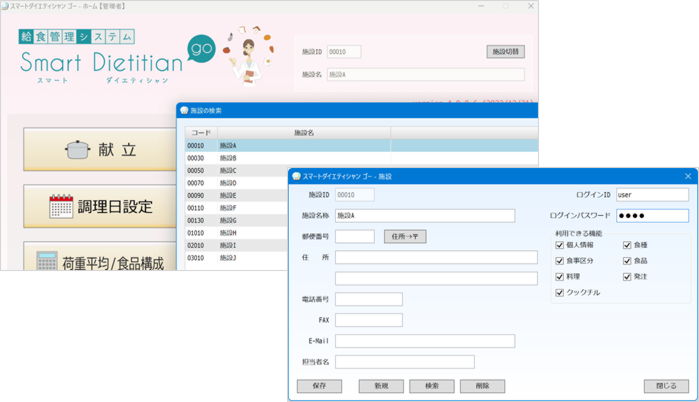The width and height of the screenshot is (699, 402).
Task: Uncheck the 食種 checkbox
Action: click(x=627, y=245)
